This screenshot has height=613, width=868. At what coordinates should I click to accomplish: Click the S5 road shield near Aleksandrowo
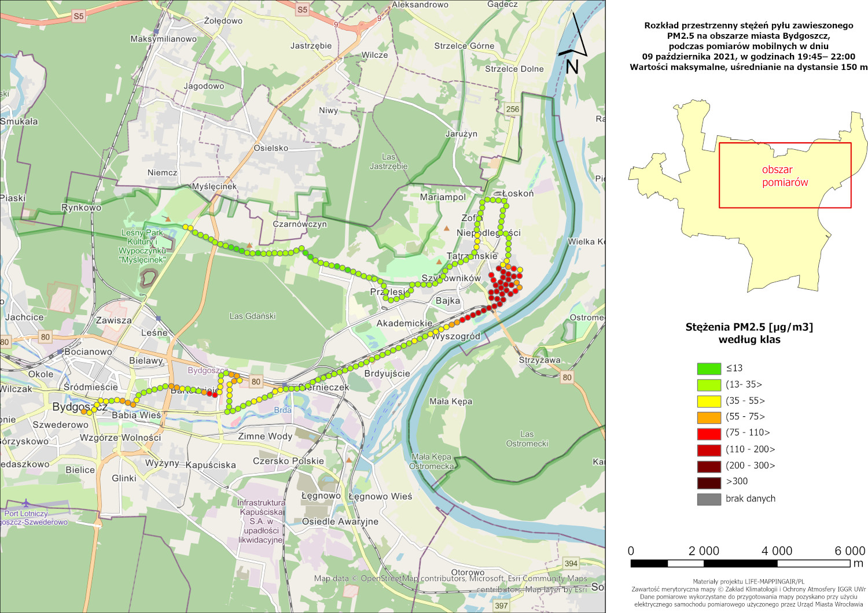[x=302, y=9]
